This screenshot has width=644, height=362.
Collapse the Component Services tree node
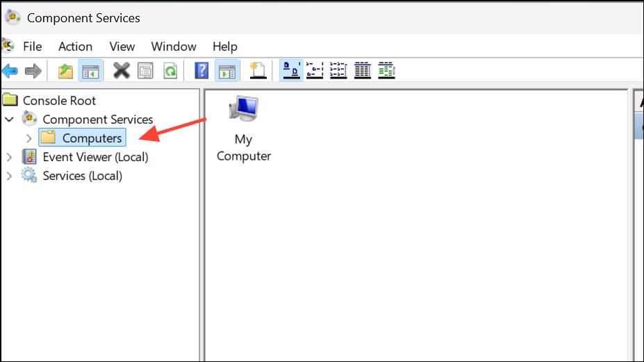(9, 120)
